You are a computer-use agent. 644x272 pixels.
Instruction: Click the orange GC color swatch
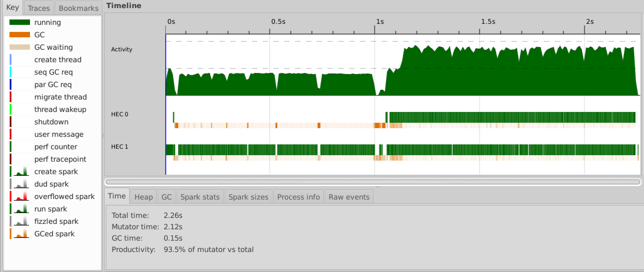tap(19, 35)
